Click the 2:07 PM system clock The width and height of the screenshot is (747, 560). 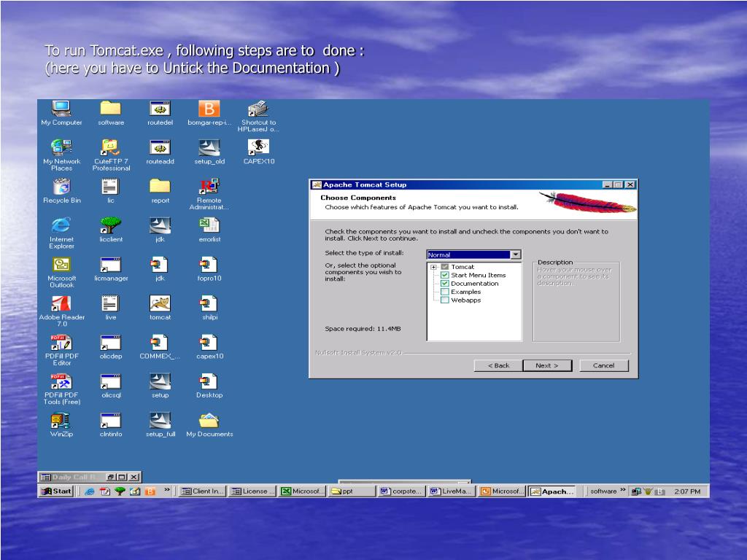[x=687, y=491]
